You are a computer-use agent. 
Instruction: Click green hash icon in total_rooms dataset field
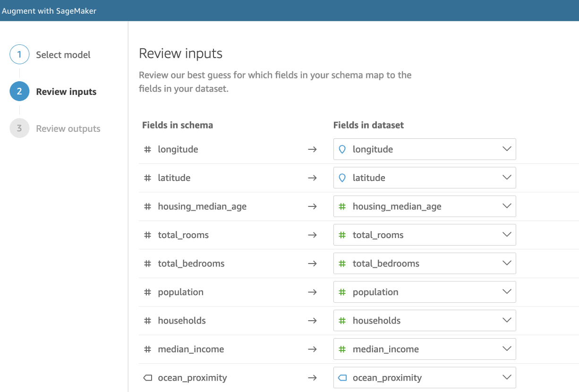coord(342,235)
